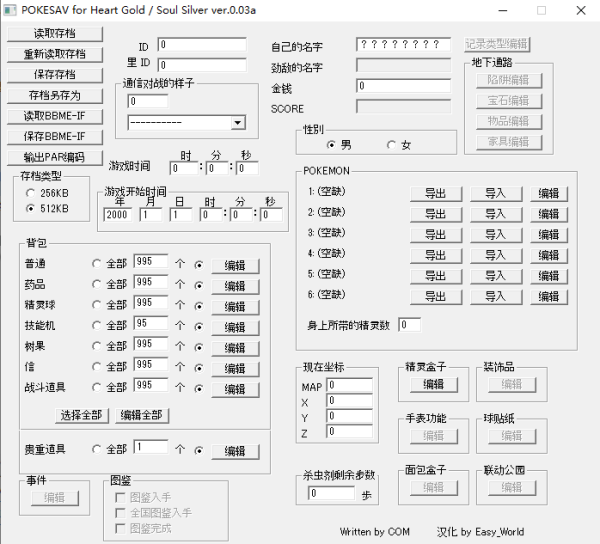Click the 选择全部 button
600x544 pixels.
click(x=82, y=415)
